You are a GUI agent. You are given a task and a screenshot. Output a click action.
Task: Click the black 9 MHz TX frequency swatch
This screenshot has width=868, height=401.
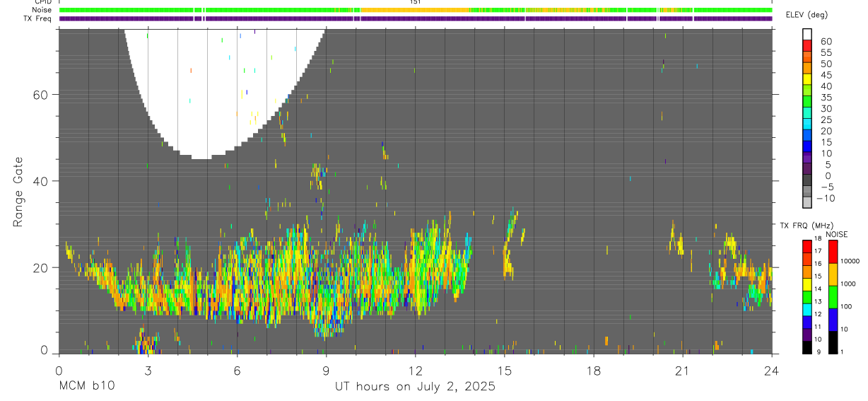pos(807,347)
